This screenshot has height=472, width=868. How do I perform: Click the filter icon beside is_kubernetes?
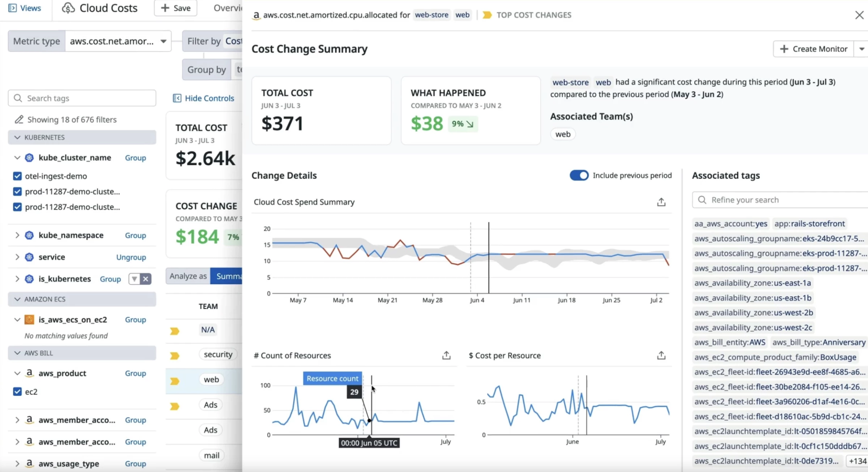[134, 279]
